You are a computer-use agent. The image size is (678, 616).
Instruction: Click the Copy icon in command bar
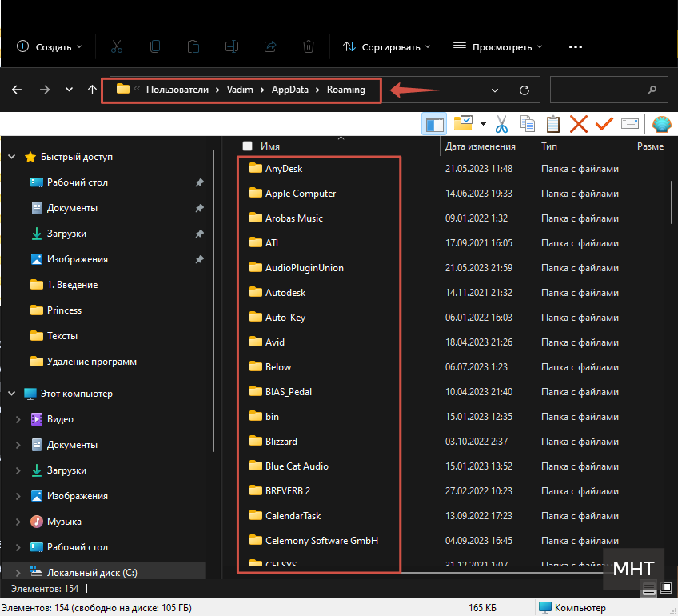[x=155, y=46]
